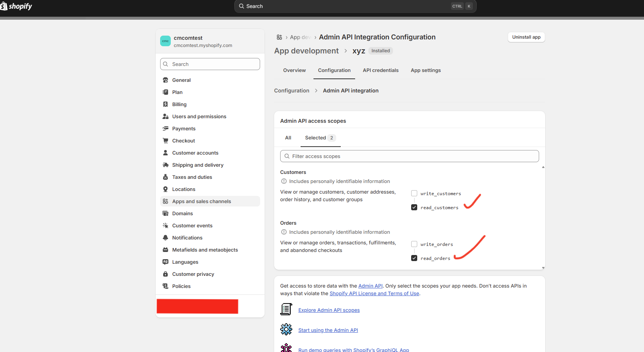Click the Explore Admin API scopes document icon
Viewport: 644px width, 352px height.
coord(286,309)
